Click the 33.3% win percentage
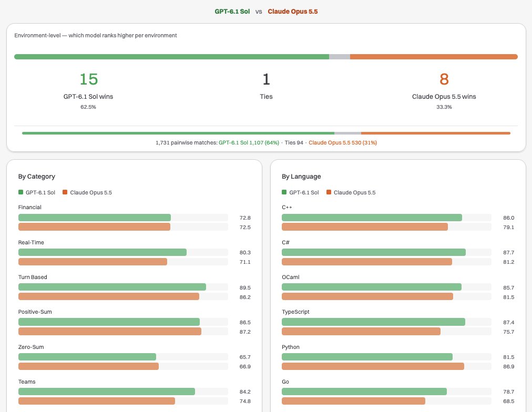 (x=444, y=107)
